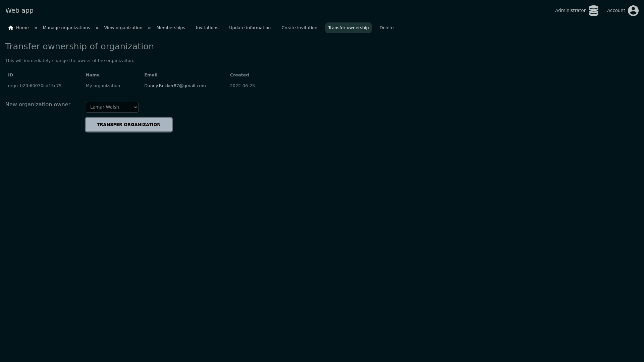Switch to the Invitations tab
644x362 pixels.
[207, 28]
